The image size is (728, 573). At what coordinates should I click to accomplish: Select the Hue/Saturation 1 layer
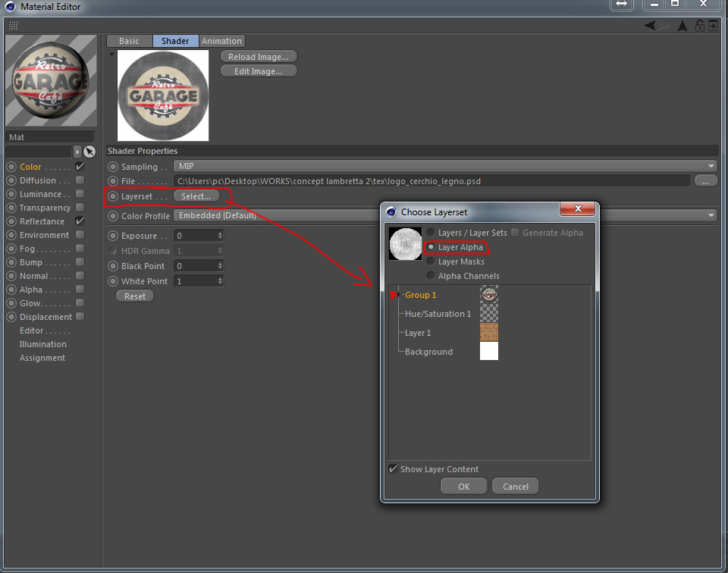pyautogui.click(x=438, y=314)
